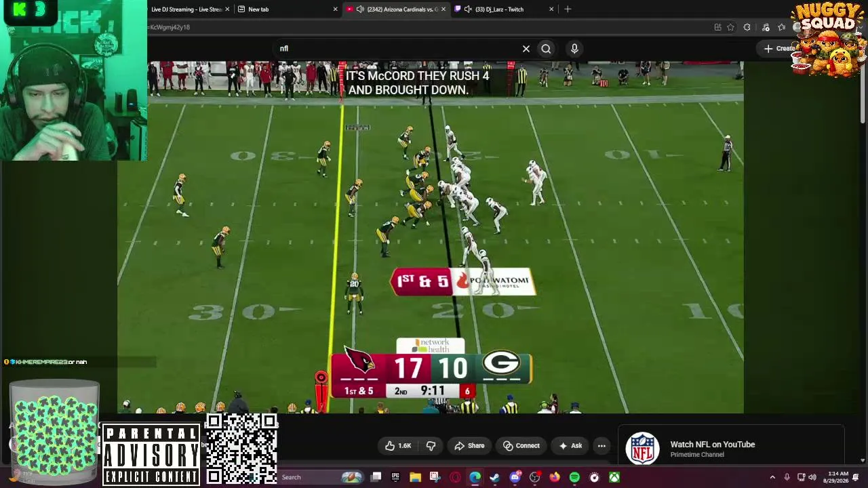Open the NFL channel avatar
Screen dimensions: 868x488
642,448
